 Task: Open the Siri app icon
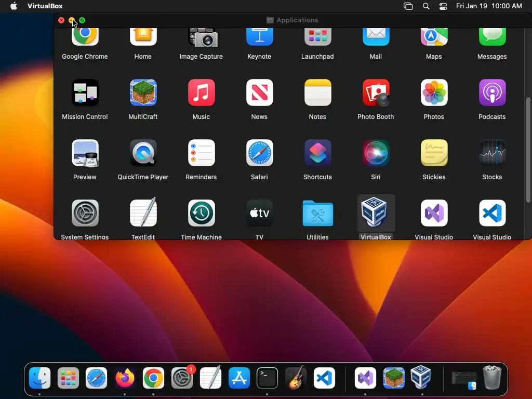coord(376,153)
